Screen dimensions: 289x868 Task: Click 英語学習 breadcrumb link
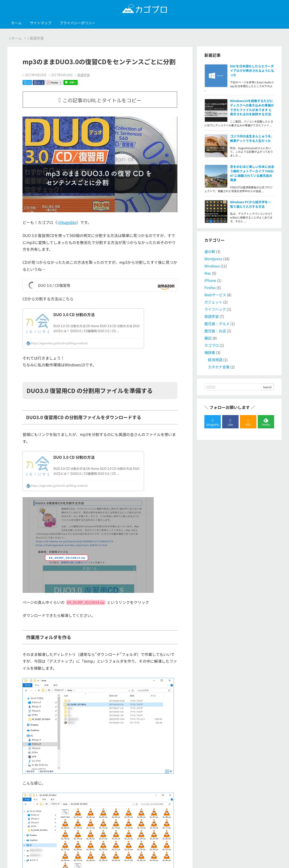click(x=36, y=38)
